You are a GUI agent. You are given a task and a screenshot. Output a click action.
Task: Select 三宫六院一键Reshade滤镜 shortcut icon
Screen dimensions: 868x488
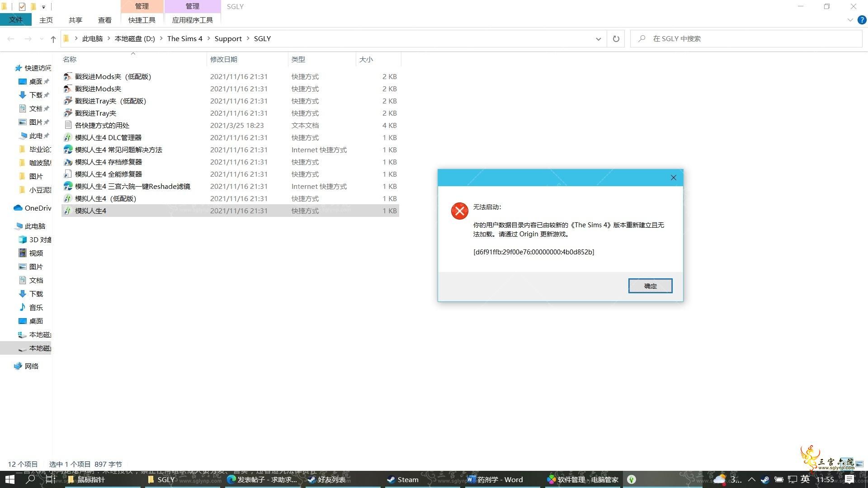(x=68, y=186)
